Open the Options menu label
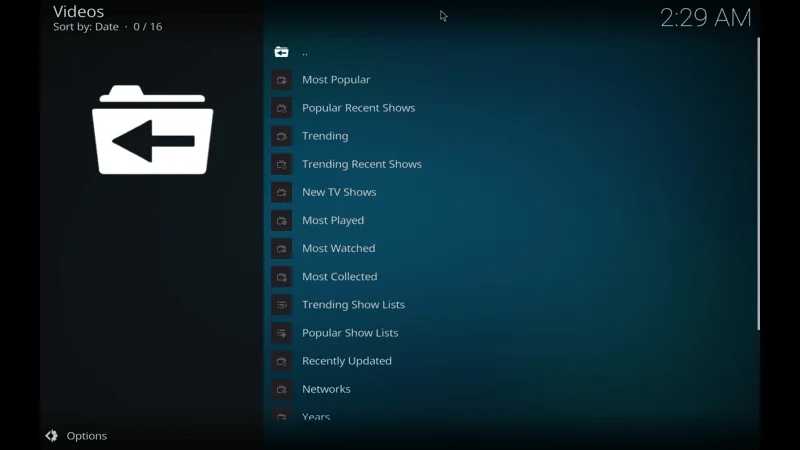Viewport: 800px width, 450px height. 86,436
